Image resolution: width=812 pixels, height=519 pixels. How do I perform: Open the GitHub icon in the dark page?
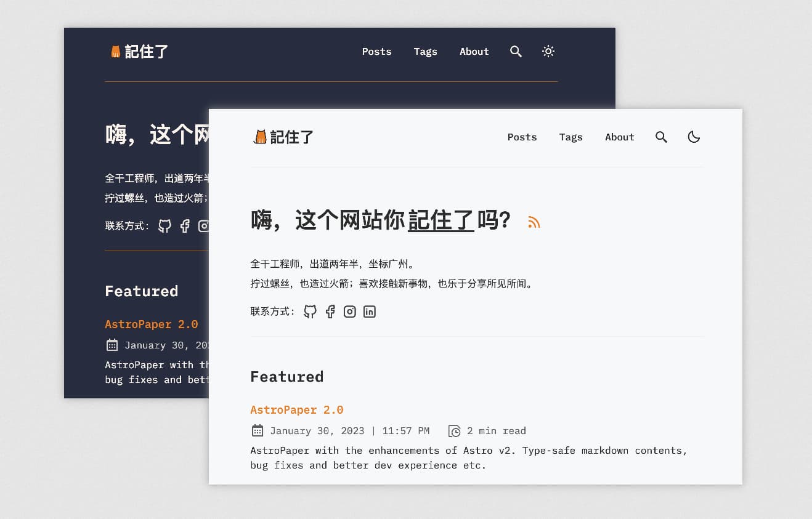165,226
